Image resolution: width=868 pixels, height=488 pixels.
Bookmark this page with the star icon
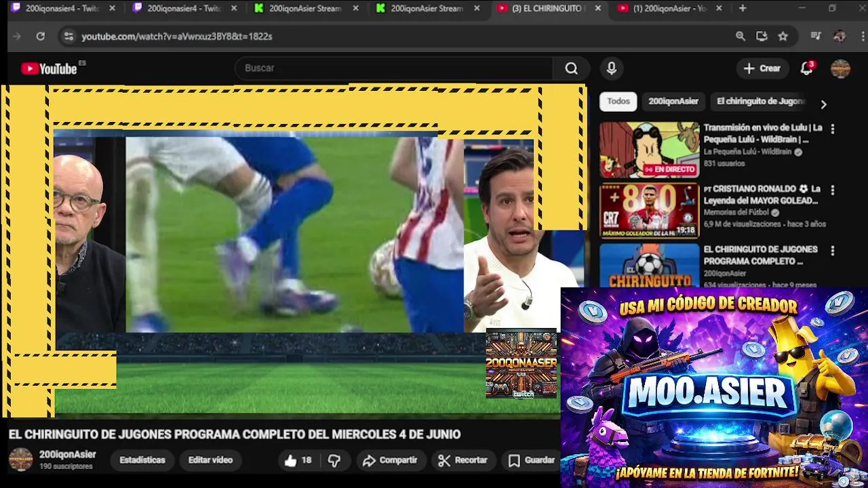[x=783, y=37]
